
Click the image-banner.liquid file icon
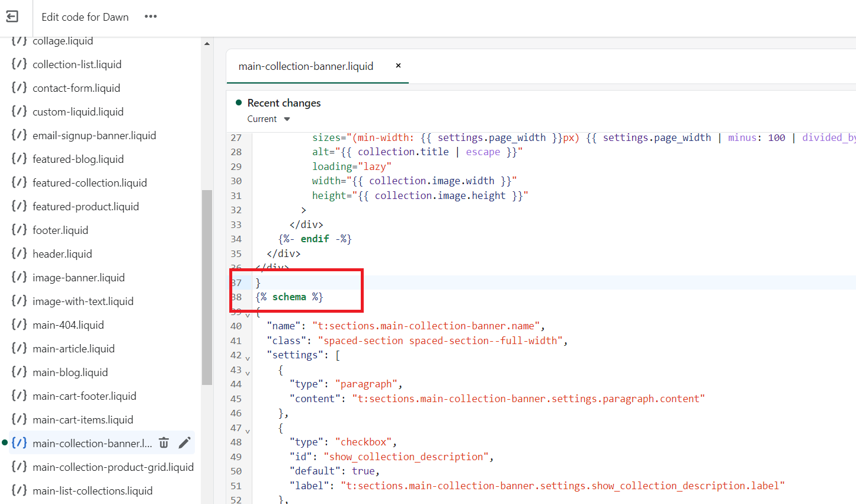20,277
